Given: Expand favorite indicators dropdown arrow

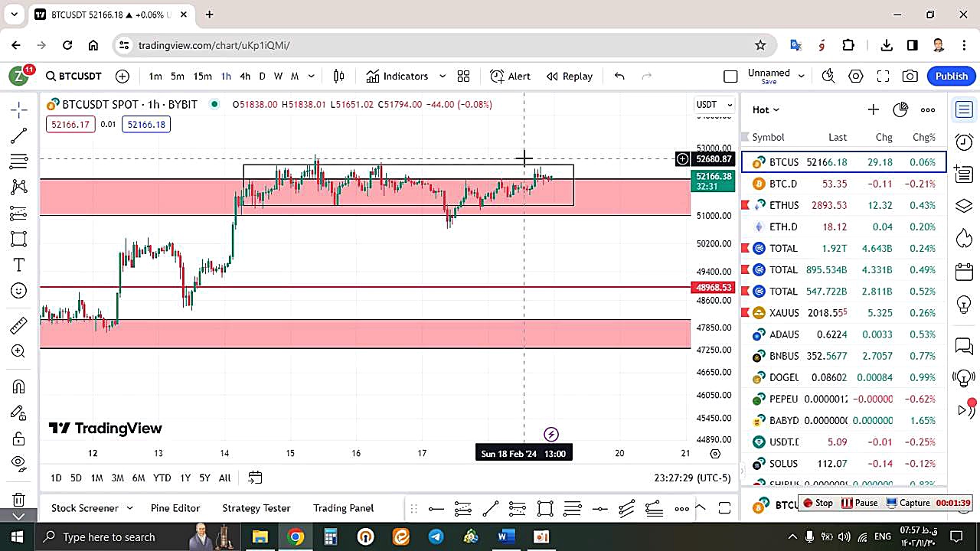Looking at the screenshot, I should point(443,76).
